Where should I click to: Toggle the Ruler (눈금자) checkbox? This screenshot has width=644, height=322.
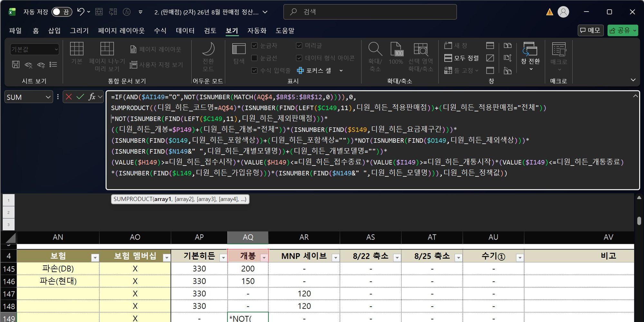[x=254, y=45]
